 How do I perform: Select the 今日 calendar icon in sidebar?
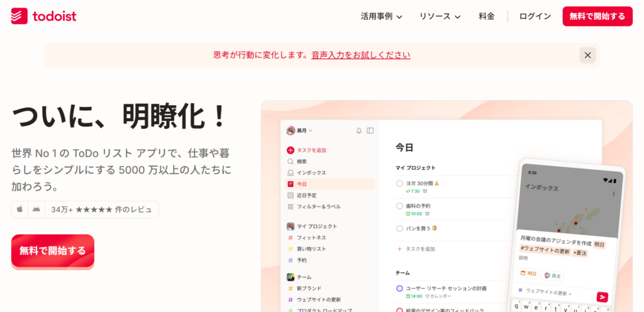pyautogui.click(x=291, y=184)
